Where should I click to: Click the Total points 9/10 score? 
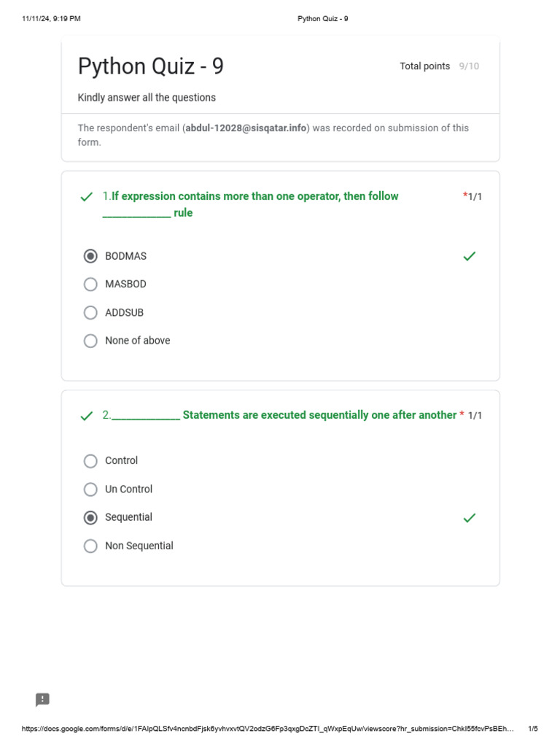pos(439,66)
